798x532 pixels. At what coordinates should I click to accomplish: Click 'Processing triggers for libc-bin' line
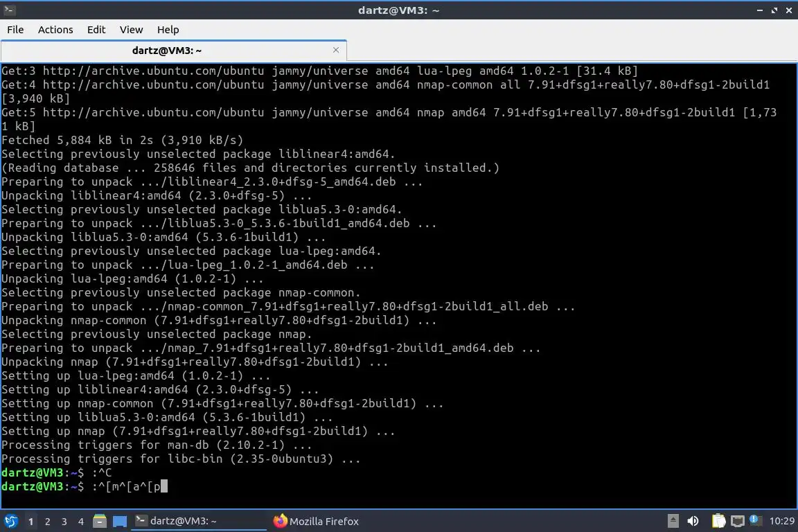click(181, 459)
